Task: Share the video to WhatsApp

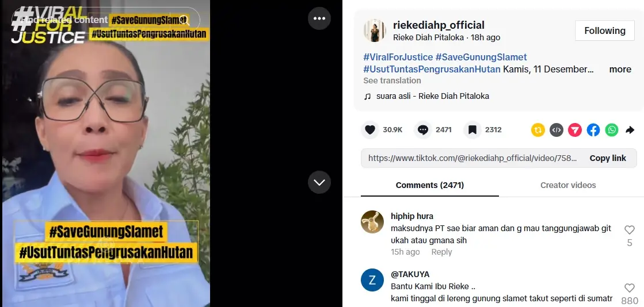Action: pos(612,130)
